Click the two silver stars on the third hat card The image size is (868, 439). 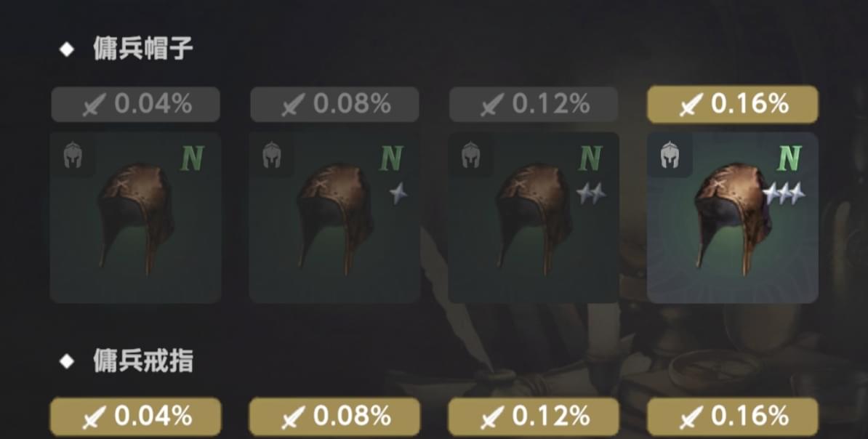[590, 193]
